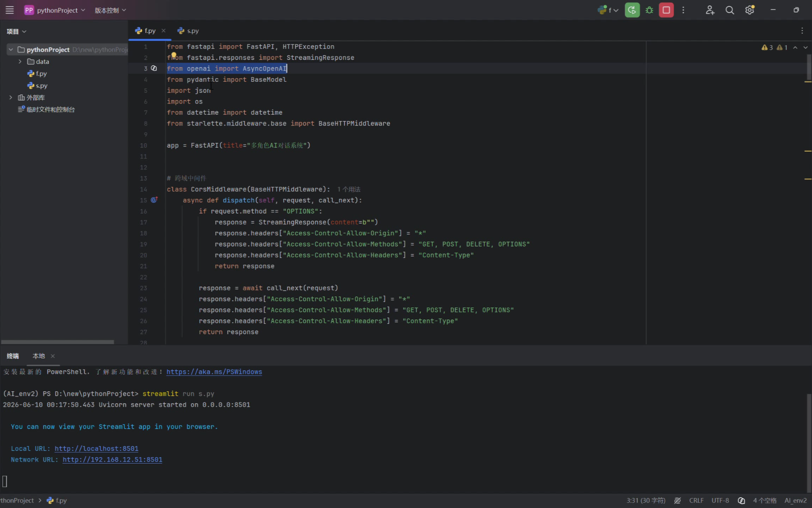This screenshot has width=812, height=508.
Task: Click the override gutter icon on line 15
Action: 154,200
